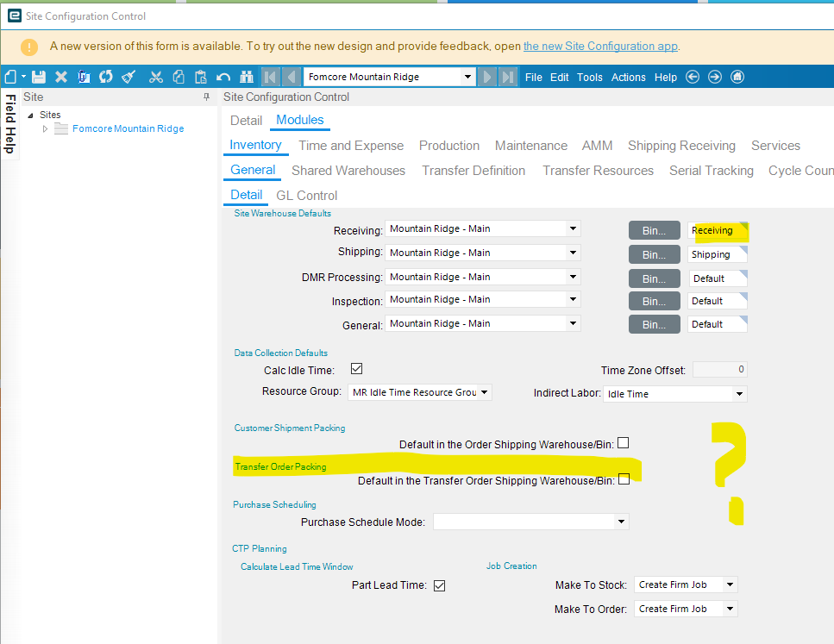Click the Bin... button for Receiving
The image size is (834, 644).
[x=655, y=231]
